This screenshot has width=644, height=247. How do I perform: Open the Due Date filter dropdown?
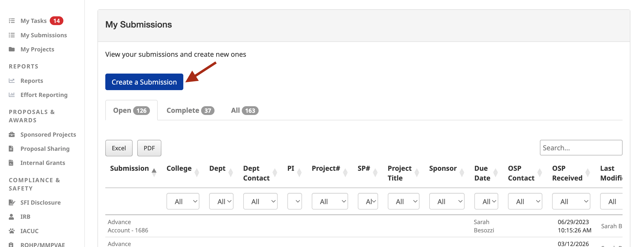point(486,201)
